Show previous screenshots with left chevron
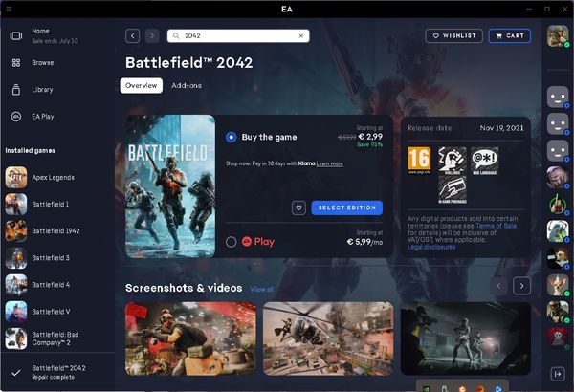 (x=499, y=286)
